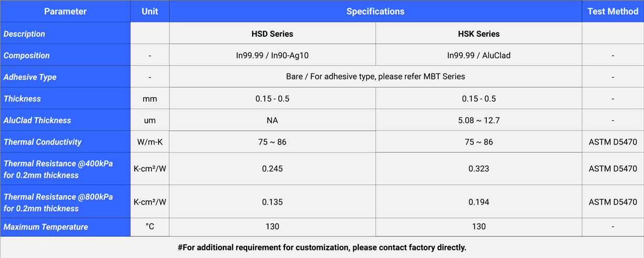Select the HSK Series heading
This screenshot has height=258, width=644.
coord(478,34)
